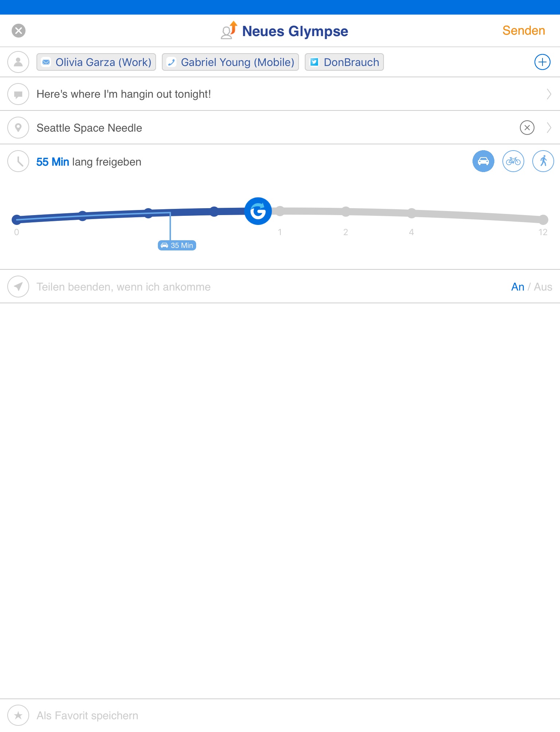Select walking travel mode

click(x=543, y=161)
